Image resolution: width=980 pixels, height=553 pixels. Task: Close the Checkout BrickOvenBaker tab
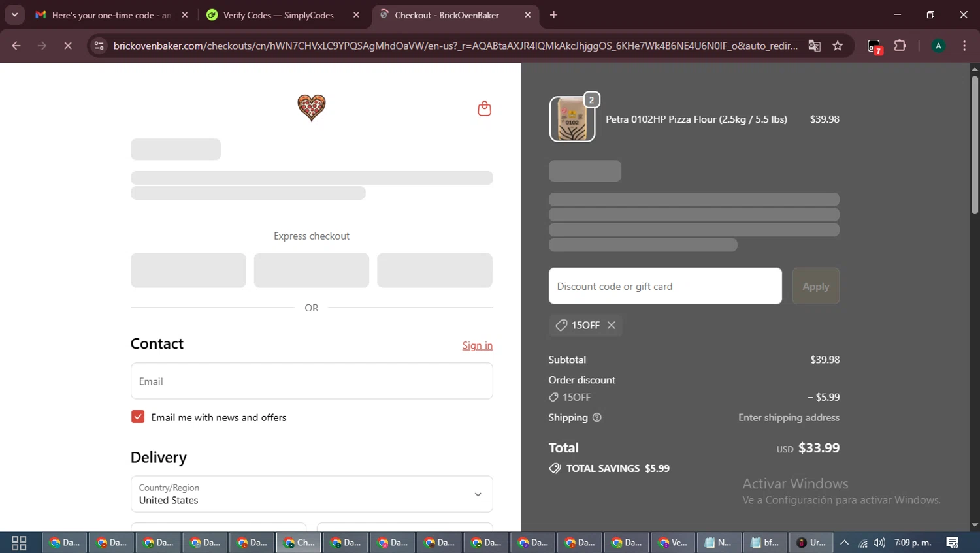point(528,15)
